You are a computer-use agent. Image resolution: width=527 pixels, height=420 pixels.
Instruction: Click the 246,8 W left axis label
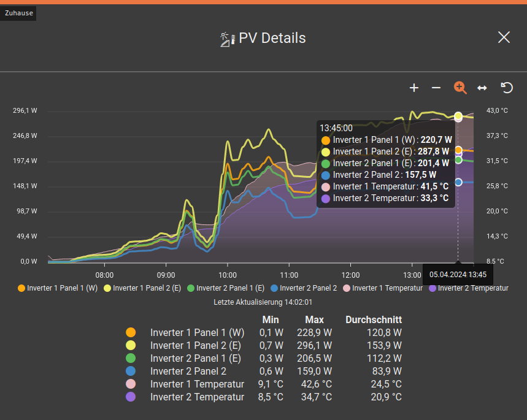pyautogui.click(x=25, y=136)
